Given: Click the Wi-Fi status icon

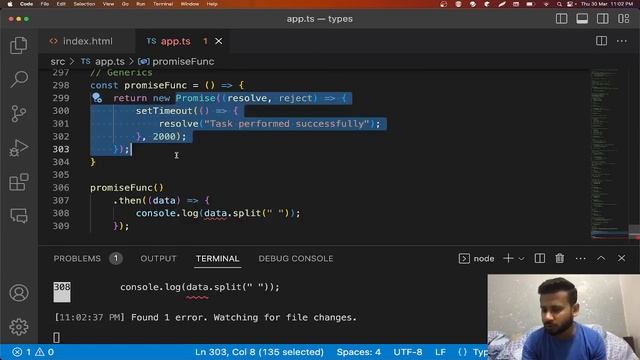Looking at the screenshot, I should (546, 4).
